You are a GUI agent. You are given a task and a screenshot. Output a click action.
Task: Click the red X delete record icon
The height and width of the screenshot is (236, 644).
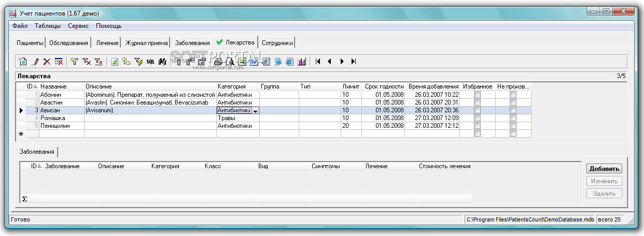click(47, 62)
